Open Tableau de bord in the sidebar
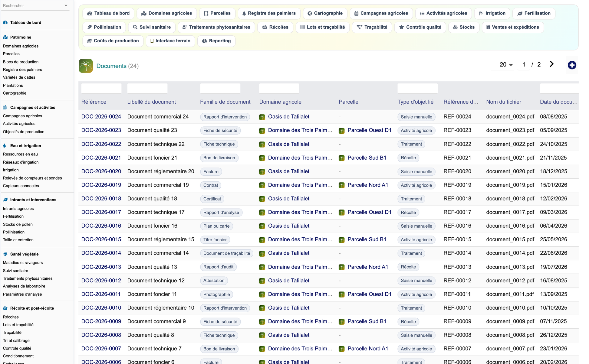 (26, 22)
